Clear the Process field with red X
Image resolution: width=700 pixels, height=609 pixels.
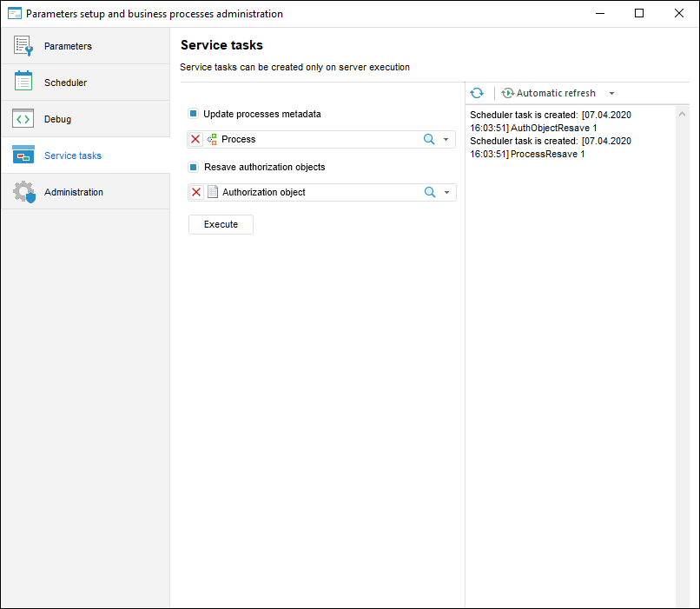click(196, 139)
